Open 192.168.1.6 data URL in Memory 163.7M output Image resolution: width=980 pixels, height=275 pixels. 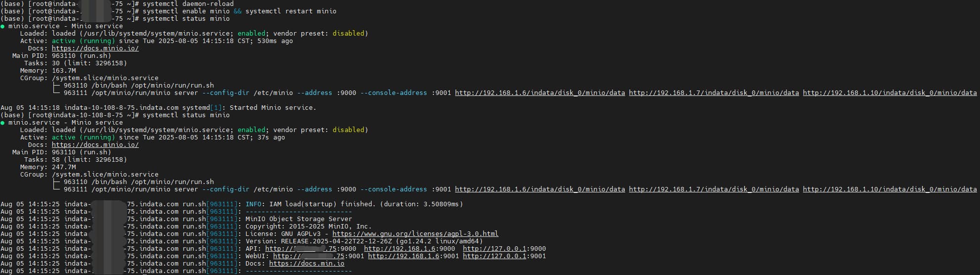pyautogui.click(x=540, y=92)
